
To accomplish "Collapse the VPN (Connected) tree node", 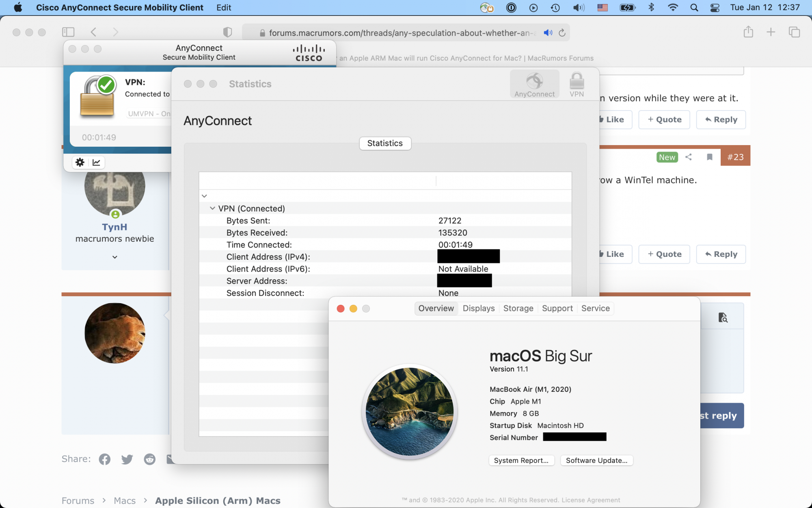I will click(212, 208).
